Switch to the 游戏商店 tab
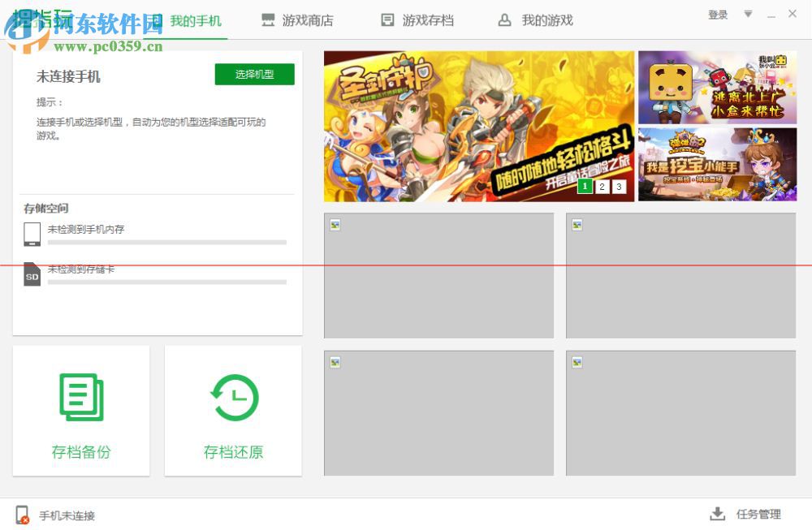This screenshot has height=530, width=812. [297, 19]
